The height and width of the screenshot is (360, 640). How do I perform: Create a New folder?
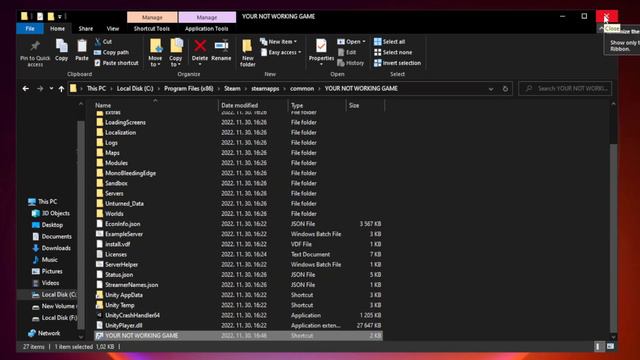click(247, 53)
